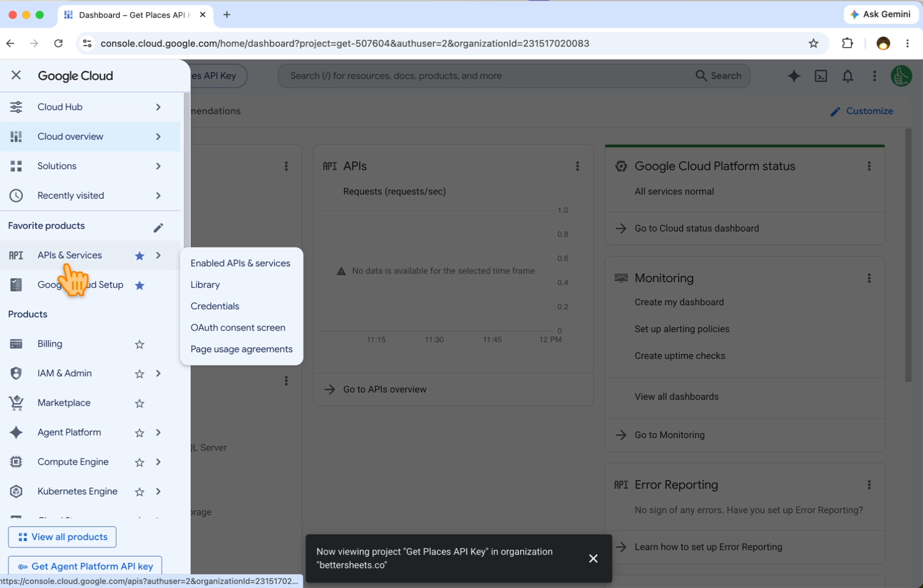Click Get Agent Platform API key
Image resolution: width=923 pixels, height=588 pixels.
[85, 566]
